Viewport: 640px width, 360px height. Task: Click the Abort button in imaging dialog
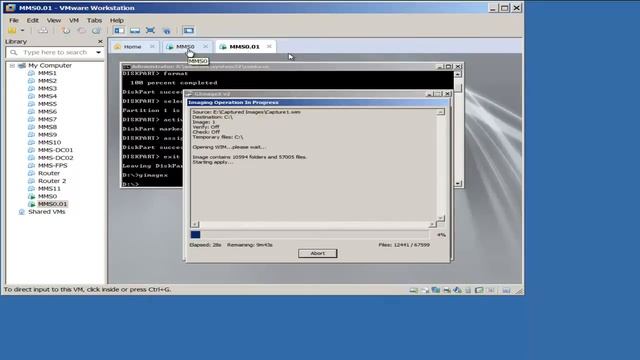point(318,253)
